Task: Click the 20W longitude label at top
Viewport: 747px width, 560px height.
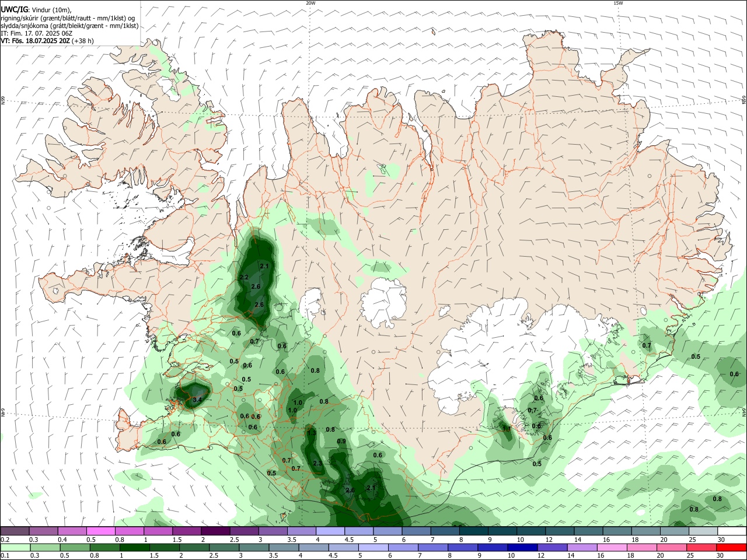Action: (x=310, y=3)
